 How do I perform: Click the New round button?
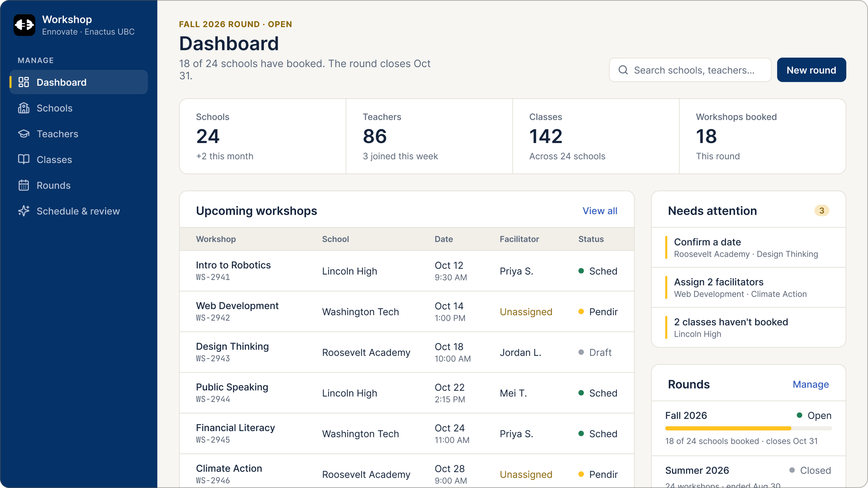[x=811, y=70]
